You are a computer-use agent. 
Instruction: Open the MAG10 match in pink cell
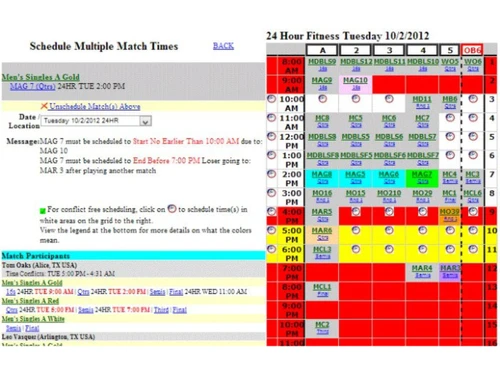pos(355,80)
